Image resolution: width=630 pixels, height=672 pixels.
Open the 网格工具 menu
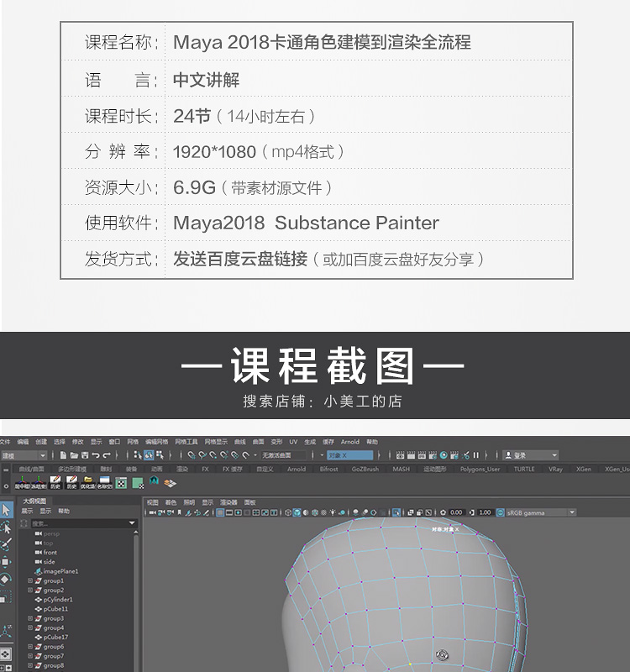pos(186,442)
